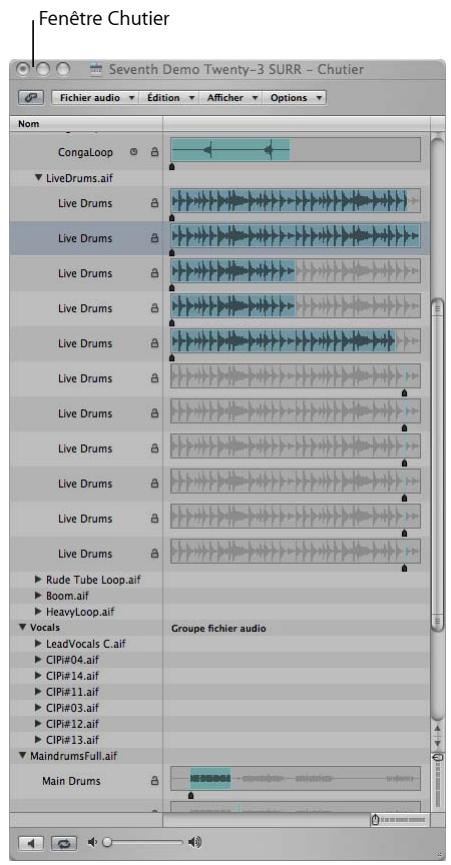This screenshot has height=865, width=451.
Task: Select the CongaLoop region name
Action: click(x=85, y=151)
